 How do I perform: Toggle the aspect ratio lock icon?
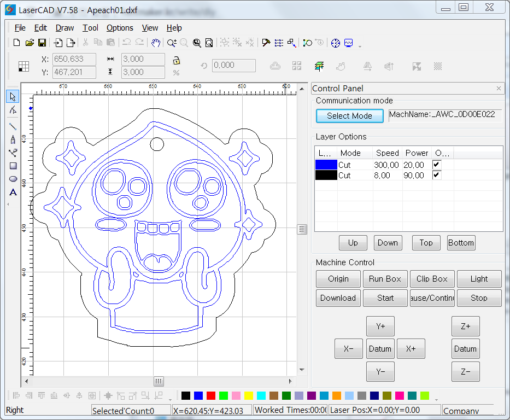(x=177, y=61)
